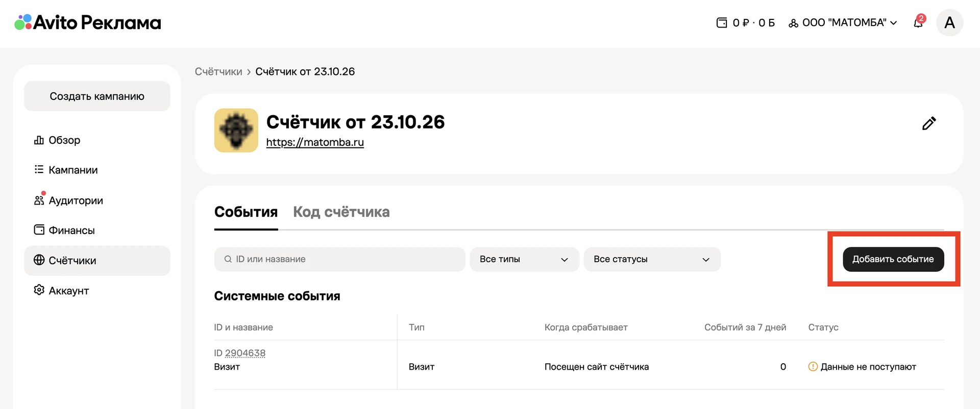This screenshot has width=980, height=409.
Task: Click event ID 2904638
Action: (245, 353)
